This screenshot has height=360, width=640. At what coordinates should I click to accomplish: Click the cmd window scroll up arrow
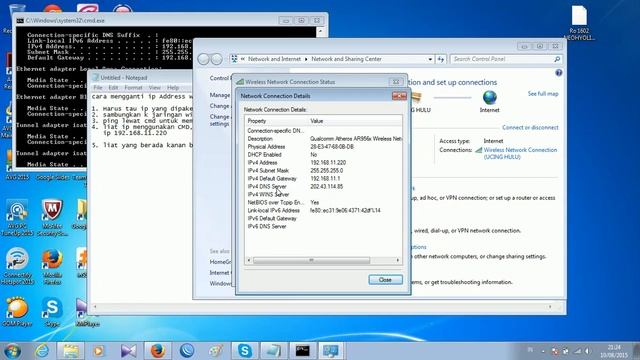tap(320, 31)
